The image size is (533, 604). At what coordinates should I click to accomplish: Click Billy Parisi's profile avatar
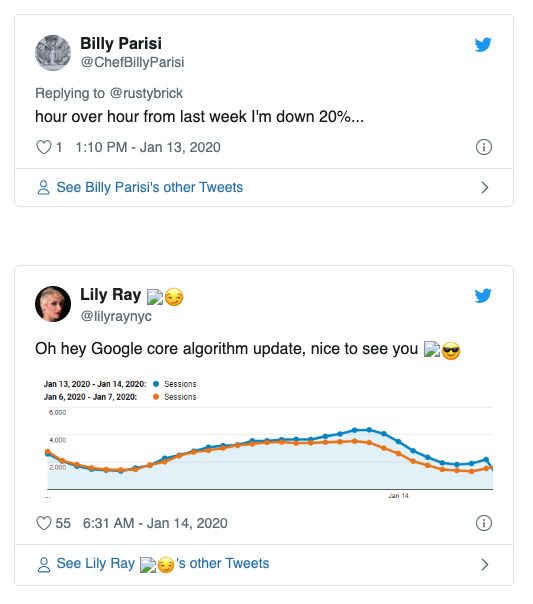coord(53,53)
